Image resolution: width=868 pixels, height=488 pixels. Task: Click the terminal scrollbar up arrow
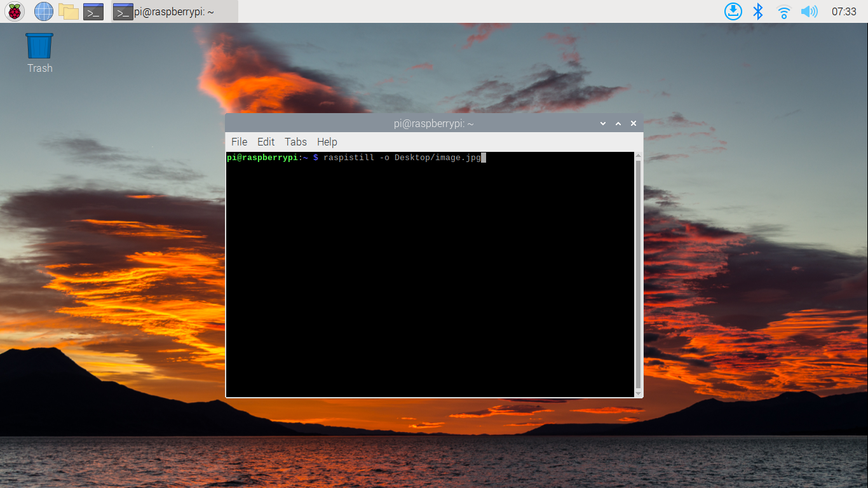639,156
